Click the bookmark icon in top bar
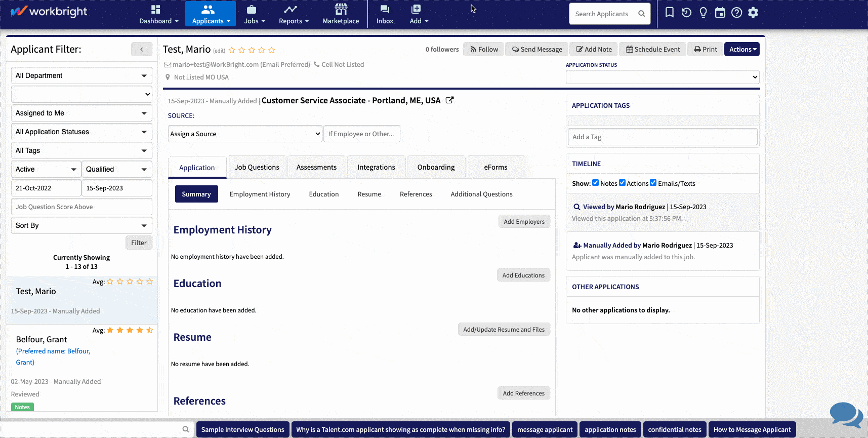 (x=669, y=13)
